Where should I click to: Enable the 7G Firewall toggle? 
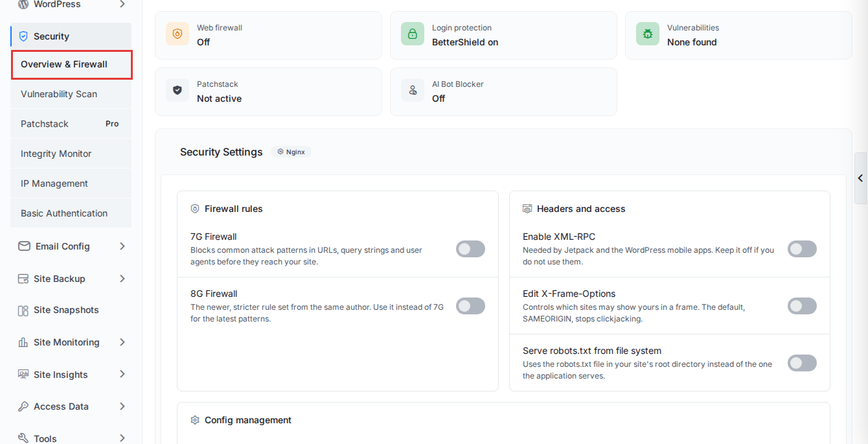pos(470,249)
